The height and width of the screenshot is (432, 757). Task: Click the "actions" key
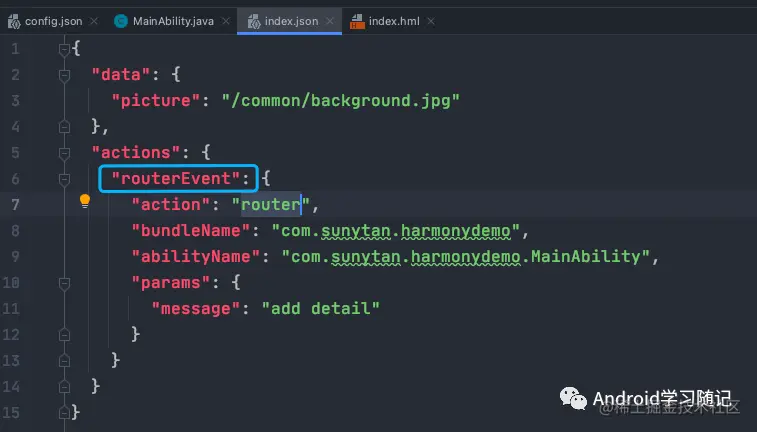point(136,153)
